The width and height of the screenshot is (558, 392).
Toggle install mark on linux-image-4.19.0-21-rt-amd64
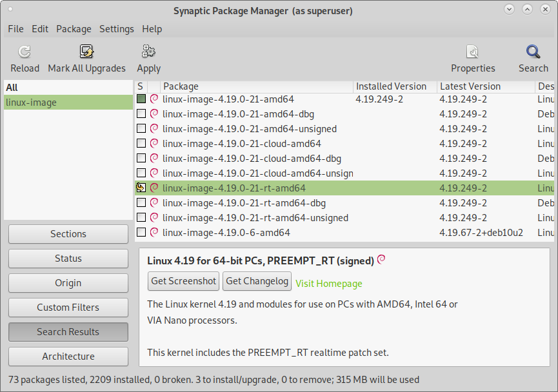141,188
